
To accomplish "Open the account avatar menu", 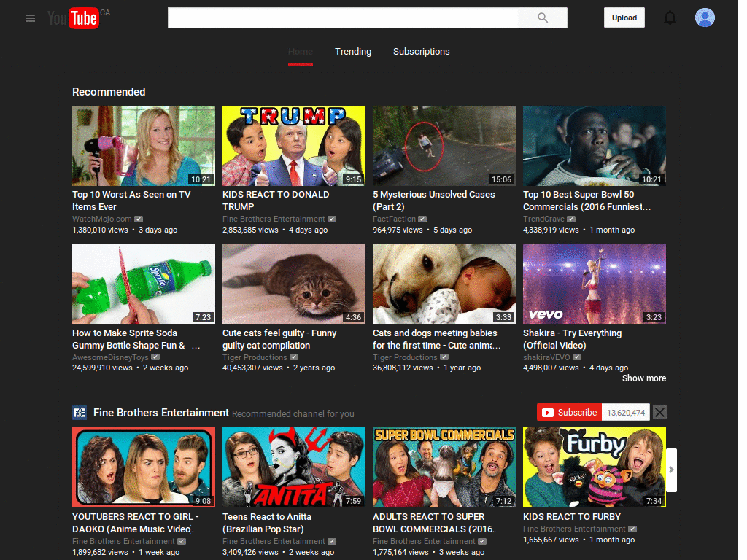I will coord(705,17).
